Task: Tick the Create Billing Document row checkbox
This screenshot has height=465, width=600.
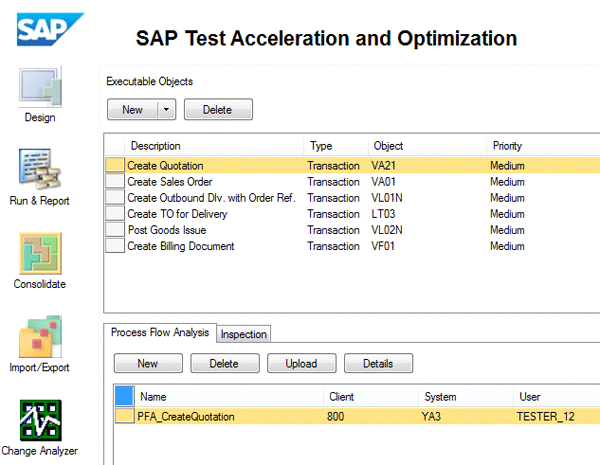Action: tap(116, 246)
